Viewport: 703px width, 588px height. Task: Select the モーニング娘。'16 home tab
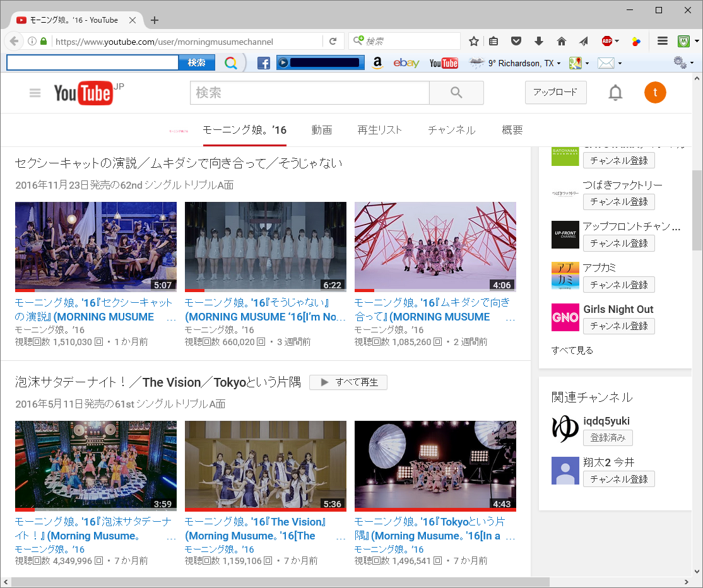244,130
